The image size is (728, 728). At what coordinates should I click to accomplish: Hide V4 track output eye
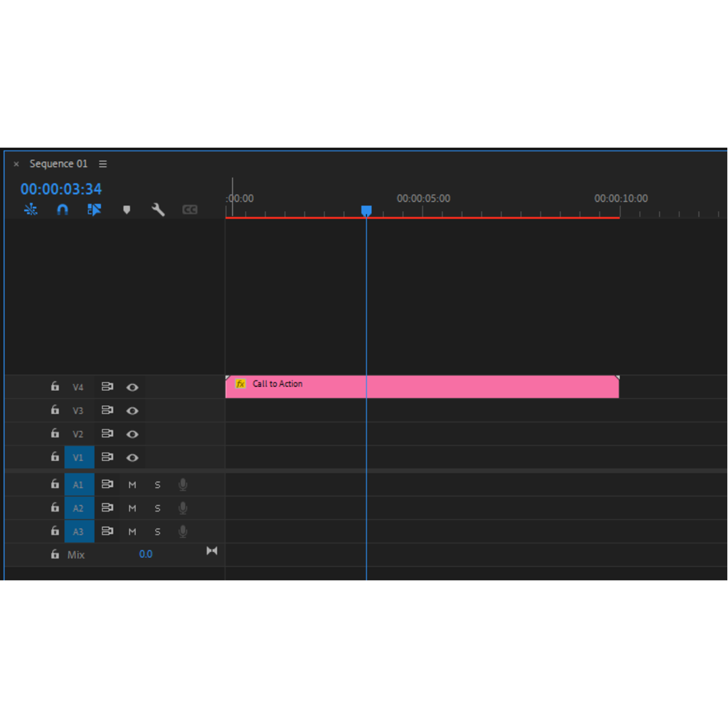point(133,388)
